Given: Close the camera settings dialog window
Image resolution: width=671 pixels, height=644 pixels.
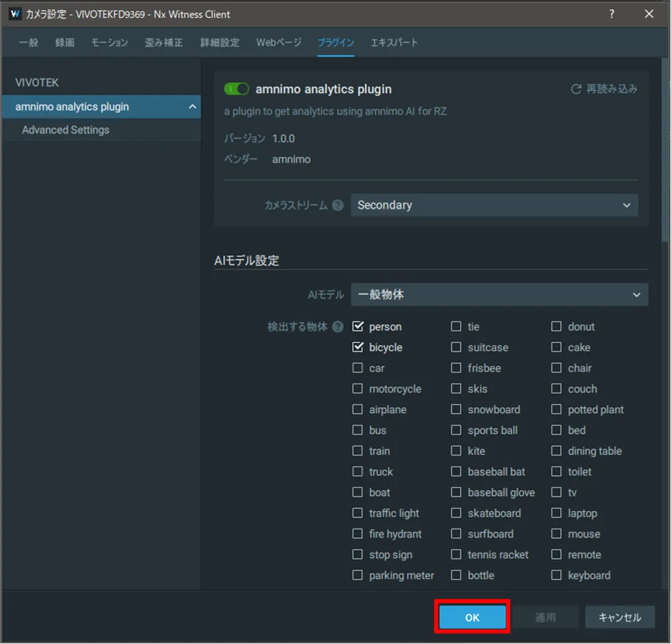Looking at the screenshot, I should coord(649,13).
